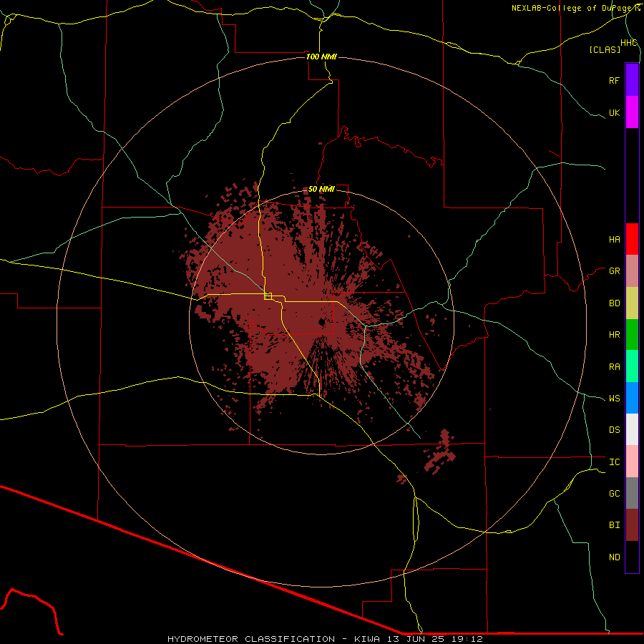
Task: Select the gray GC legend swatch
Action: 632,493
